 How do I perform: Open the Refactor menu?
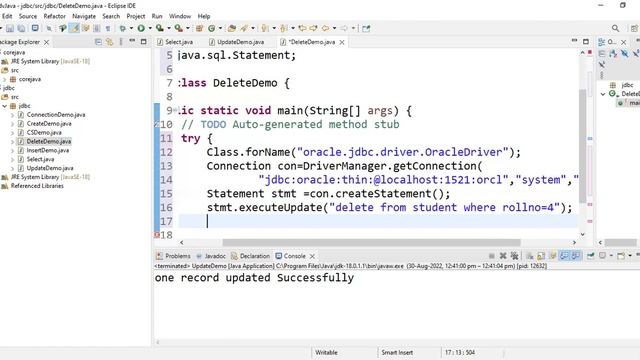(x=54, y=16)
